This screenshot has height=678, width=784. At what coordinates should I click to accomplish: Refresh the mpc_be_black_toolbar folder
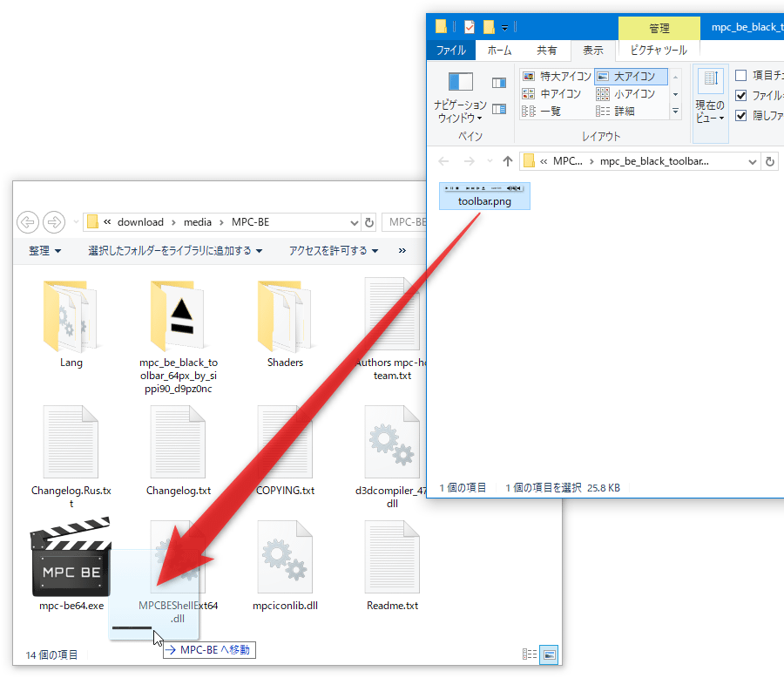pyautogui.click(x=770, y=161)
